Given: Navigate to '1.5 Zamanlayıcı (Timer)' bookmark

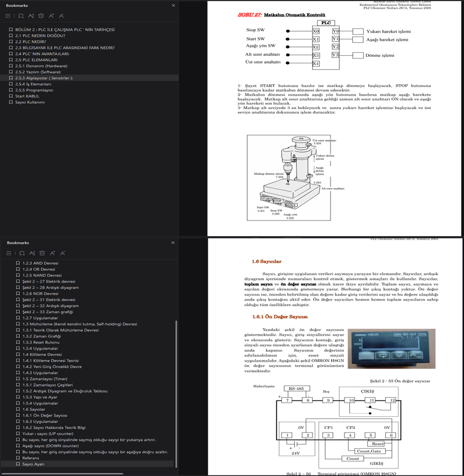Looking at the screenshot, I should click(x=45, y=379).
